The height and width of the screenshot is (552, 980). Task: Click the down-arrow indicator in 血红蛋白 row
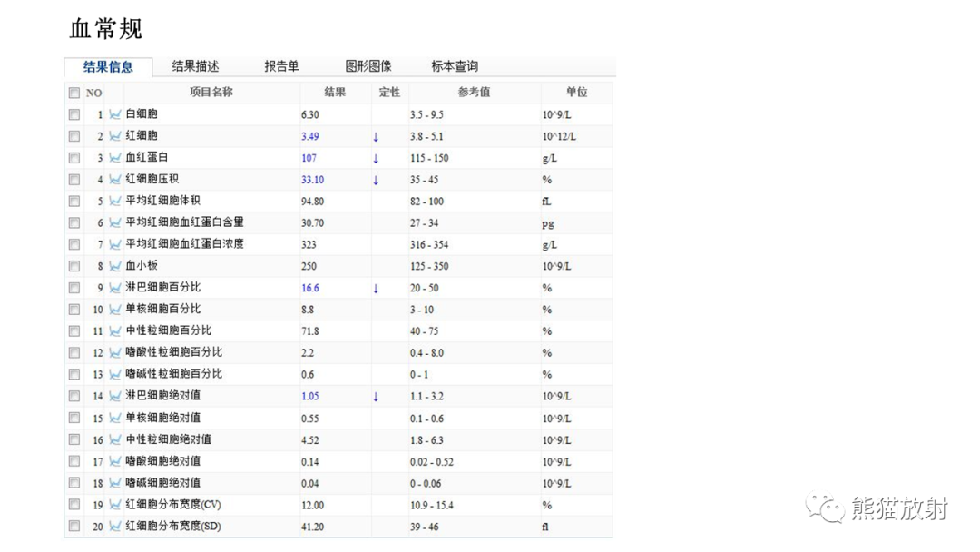point(376,158)
